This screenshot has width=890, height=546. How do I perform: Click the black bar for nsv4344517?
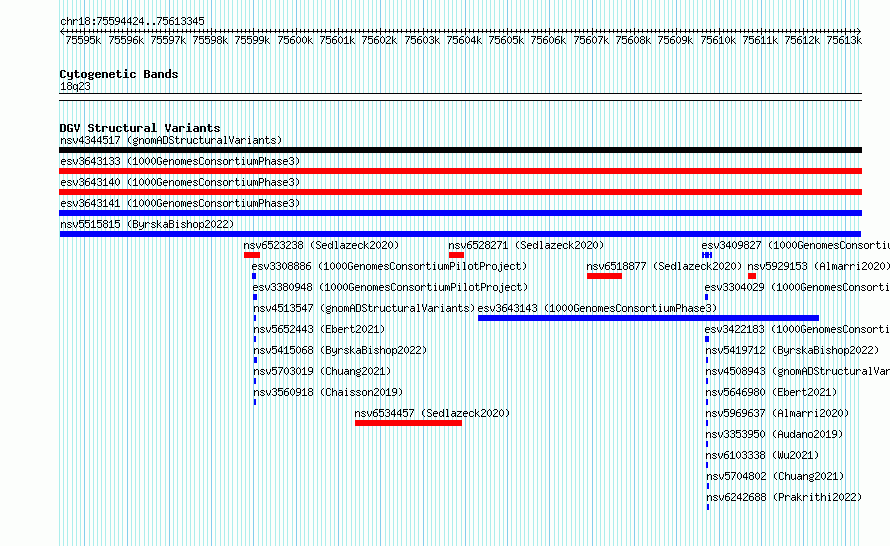460,150
